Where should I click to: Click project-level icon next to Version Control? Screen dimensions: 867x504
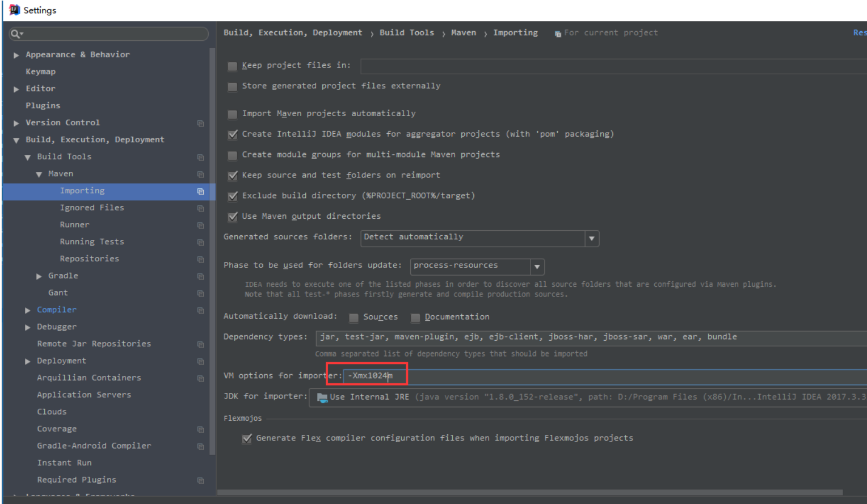(x=200, y=123)
